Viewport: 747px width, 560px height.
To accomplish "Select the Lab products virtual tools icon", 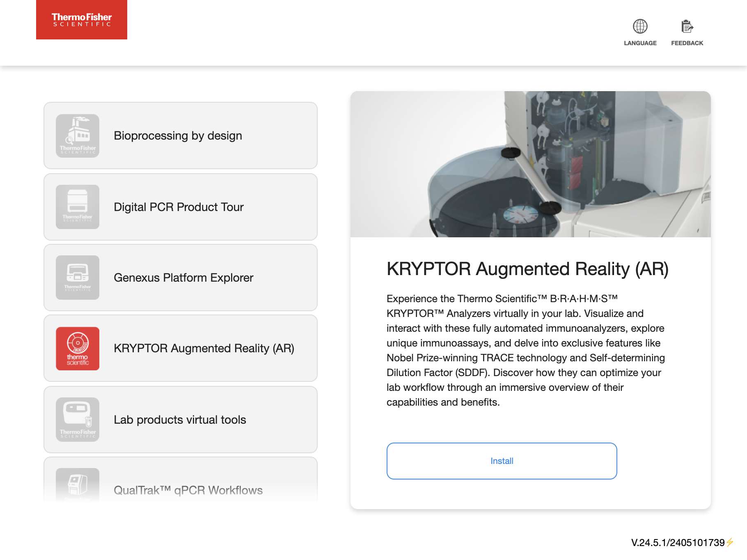I will pos(78,420).
